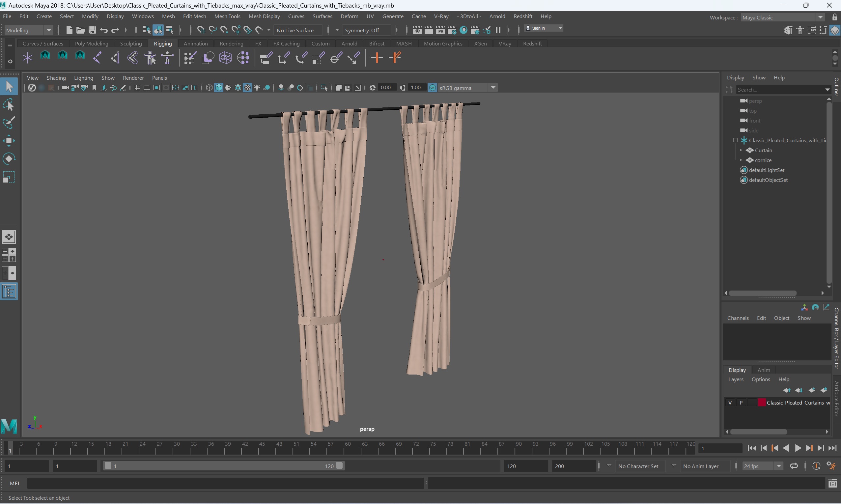Click the Undo arrow icon
Image resolution: width=841 pixels, height=504 pixels.
pyautogui.click(x=104, y=30)
